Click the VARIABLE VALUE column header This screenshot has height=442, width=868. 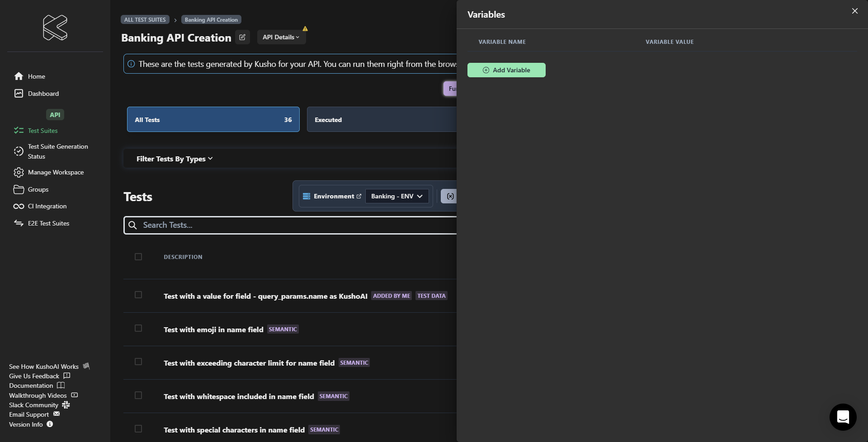pos(670,42)
